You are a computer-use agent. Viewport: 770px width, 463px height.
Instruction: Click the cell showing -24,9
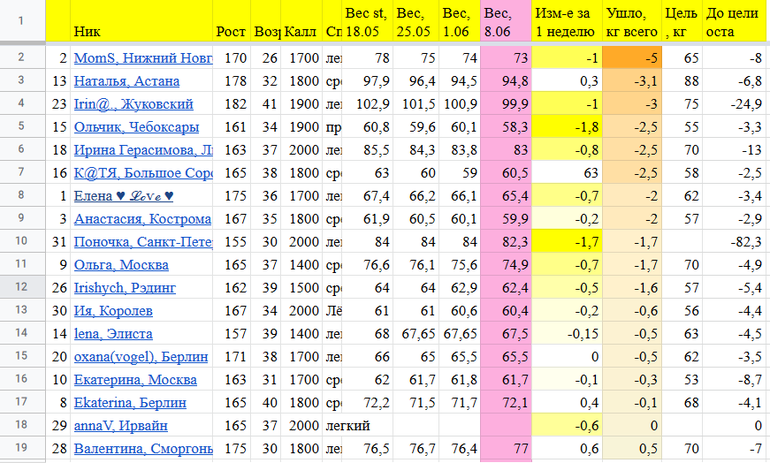(x=736, y=105)
